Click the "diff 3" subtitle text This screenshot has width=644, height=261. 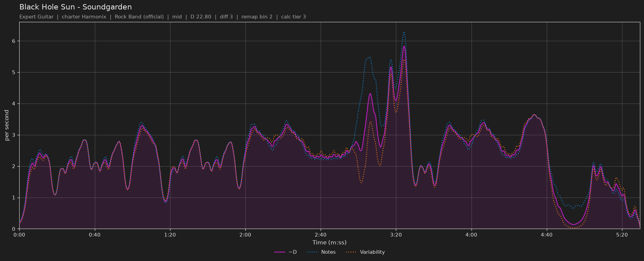(x=226, y=17)
